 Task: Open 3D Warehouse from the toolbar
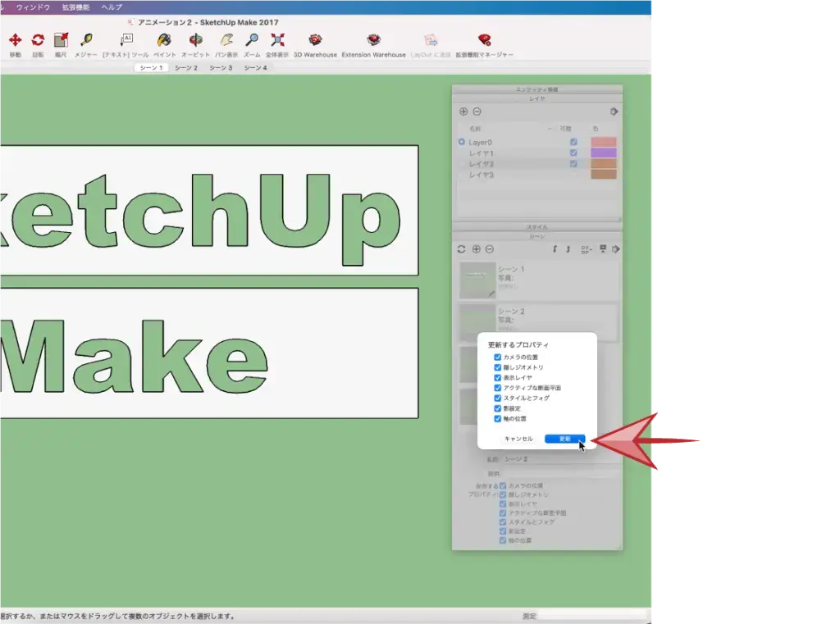(x=315, y=40)
